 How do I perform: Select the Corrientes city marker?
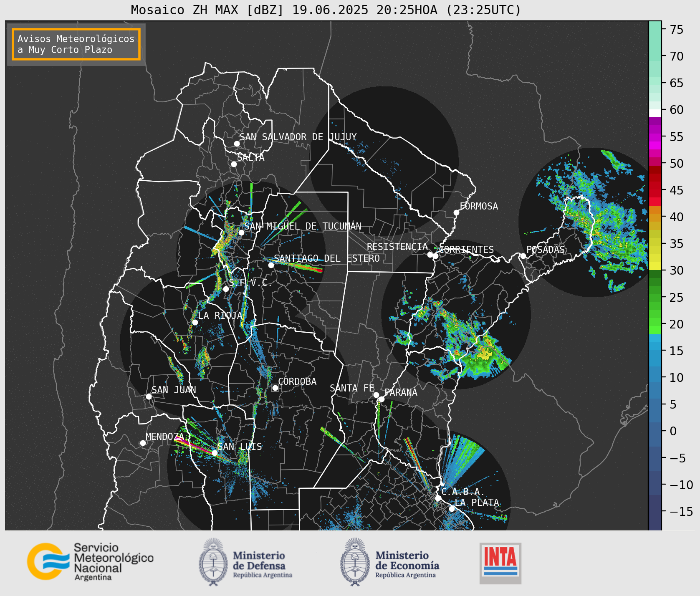pyautogui.click(x=435, y=256)
